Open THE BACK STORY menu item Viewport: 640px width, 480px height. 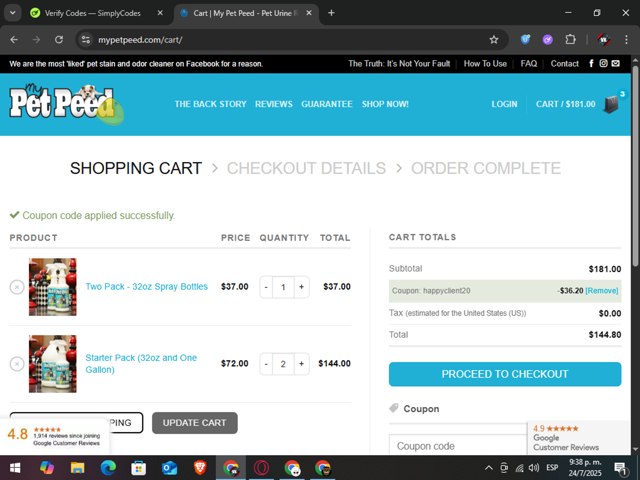[210, 104]
